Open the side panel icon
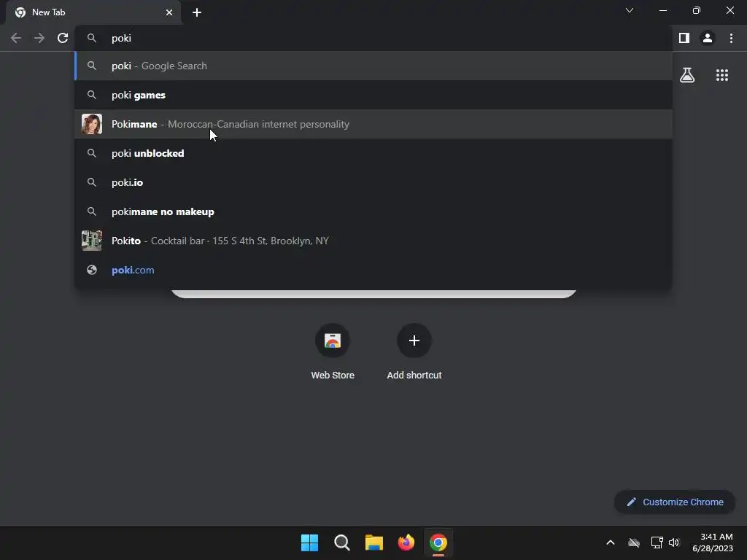Image resolution: width=747 pixels, height=560 pixels. (684, 38)
